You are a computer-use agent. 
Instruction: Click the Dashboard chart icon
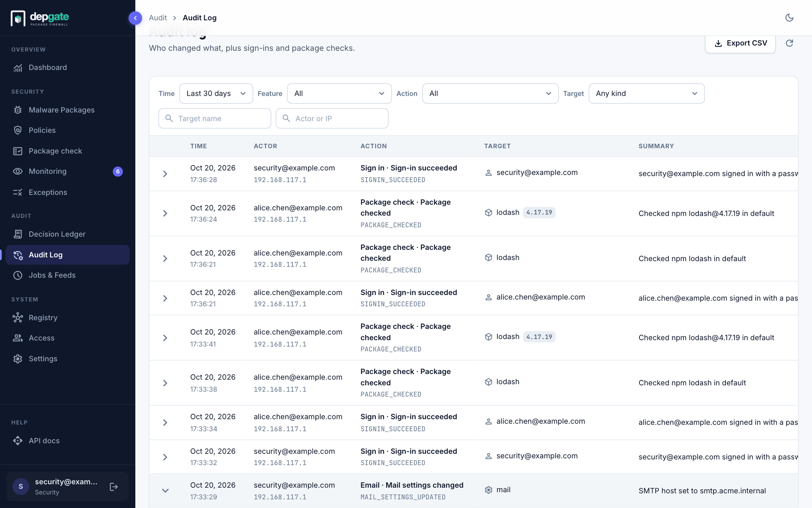tap(18, 68)
